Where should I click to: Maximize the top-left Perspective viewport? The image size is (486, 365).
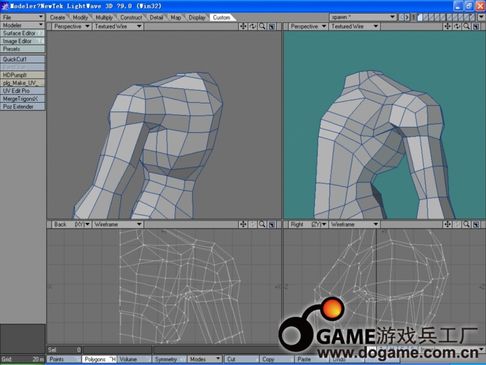pos(272,26)
